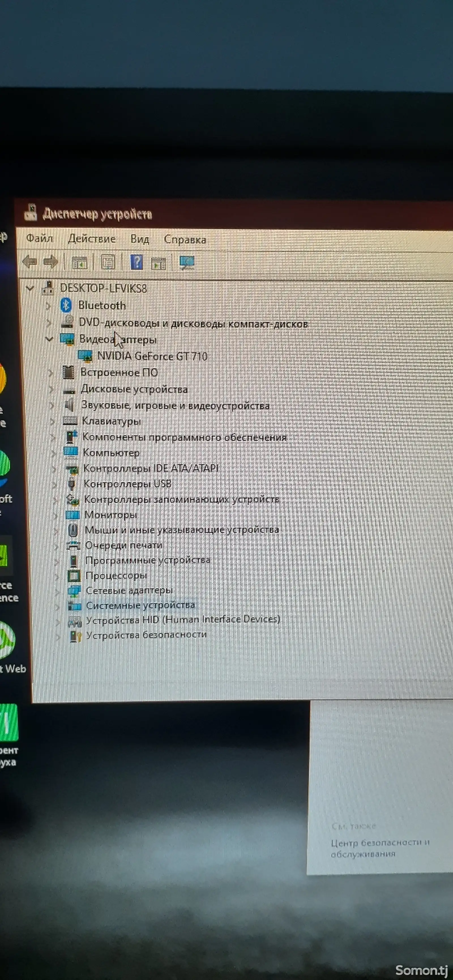Click the mouse icon for Мыши
453x980 pixels.
73,530
